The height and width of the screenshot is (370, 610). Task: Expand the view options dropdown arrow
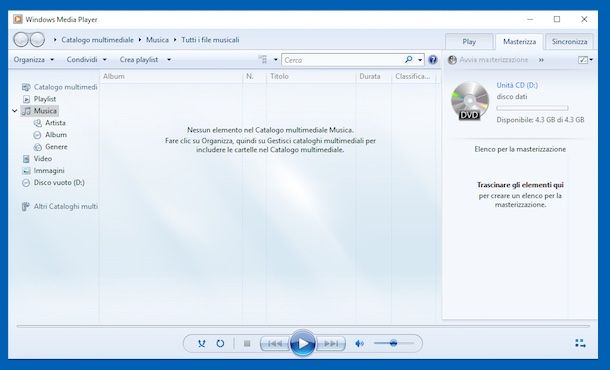tap(275, 60)
